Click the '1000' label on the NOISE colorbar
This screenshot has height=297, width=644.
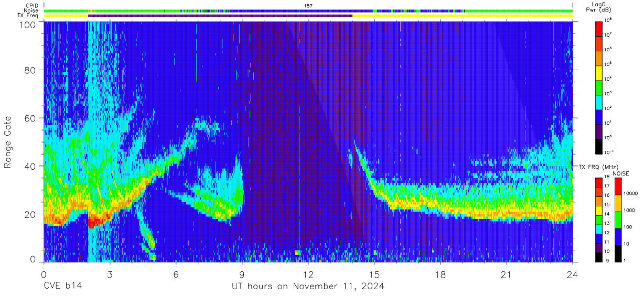[630, 210]
